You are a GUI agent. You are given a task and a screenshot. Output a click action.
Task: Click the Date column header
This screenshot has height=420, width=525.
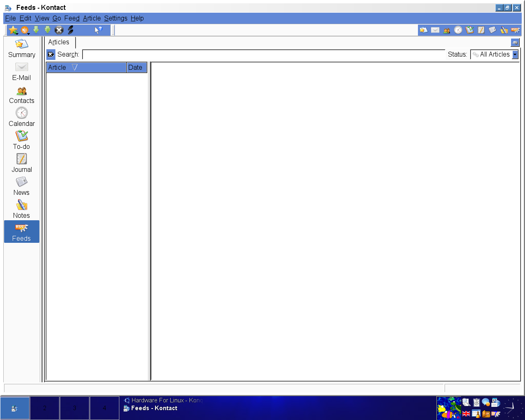coord(137,68)
